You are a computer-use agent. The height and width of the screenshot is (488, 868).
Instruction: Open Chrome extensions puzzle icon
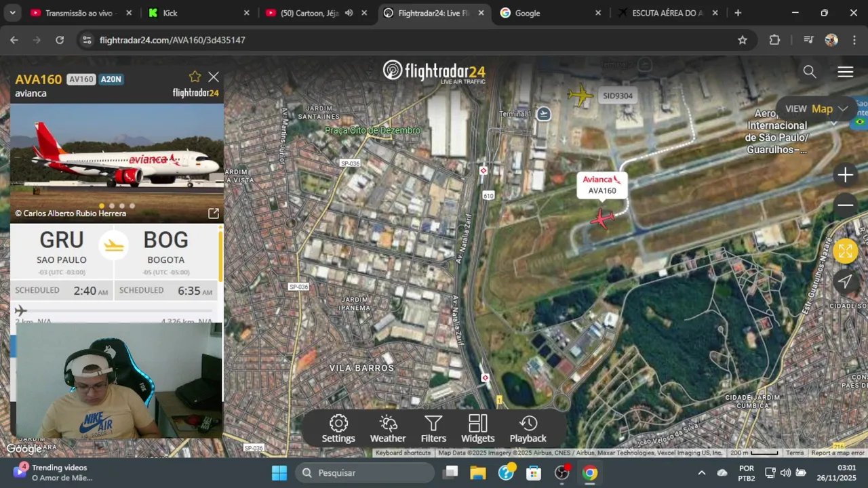774,40
